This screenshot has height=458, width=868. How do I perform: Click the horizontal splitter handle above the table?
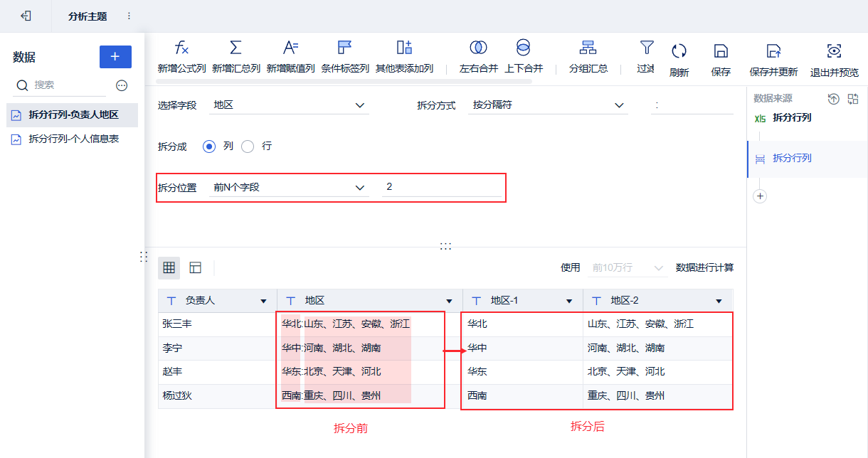pyautogui.click(x=446, y=246)
